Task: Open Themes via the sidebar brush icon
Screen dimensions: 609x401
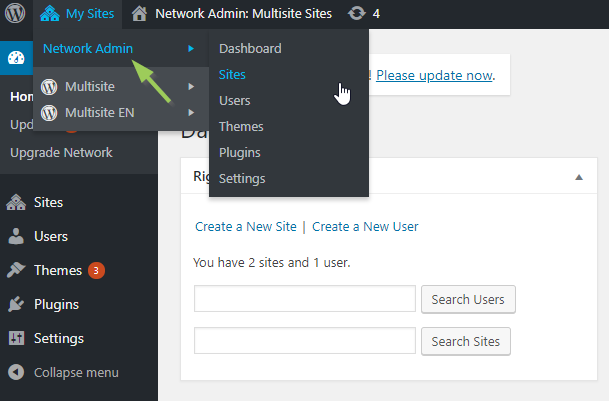Action: 16,270
